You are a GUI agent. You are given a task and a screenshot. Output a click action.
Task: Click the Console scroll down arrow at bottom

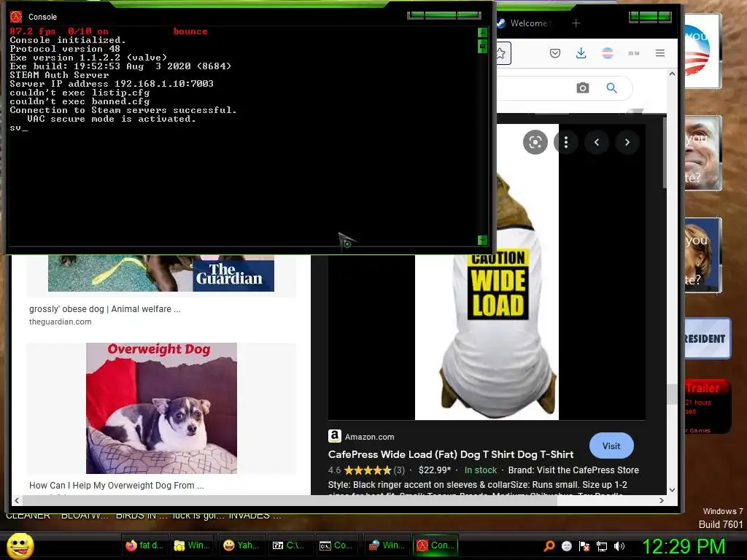pyautogui.click(x=482, y=240)
